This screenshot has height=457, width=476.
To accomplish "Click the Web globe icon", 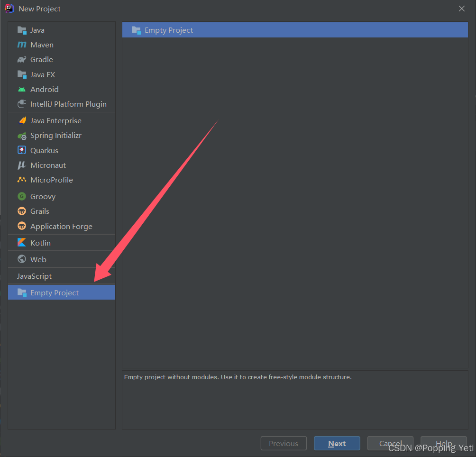I will click(22, 259).
